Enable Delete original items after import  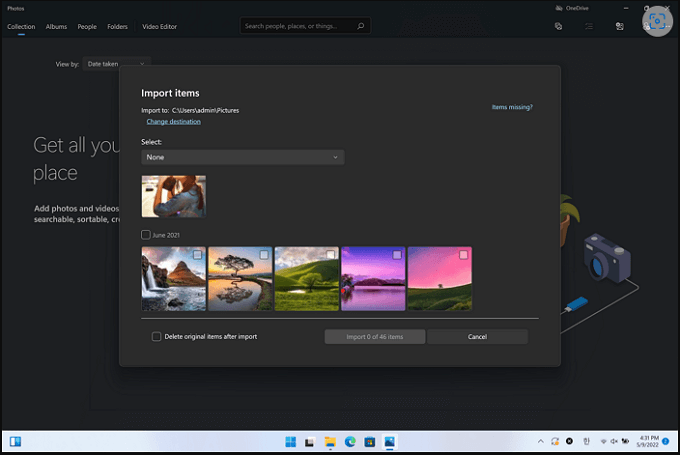click(x=156, y=337)
